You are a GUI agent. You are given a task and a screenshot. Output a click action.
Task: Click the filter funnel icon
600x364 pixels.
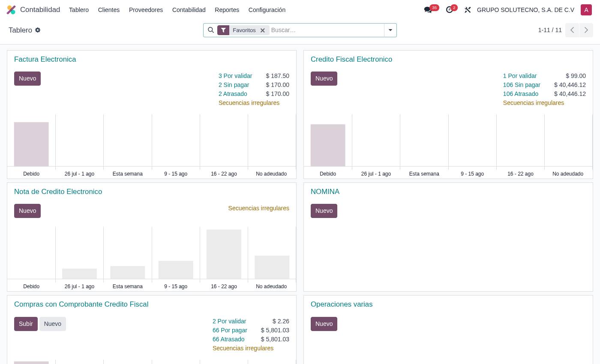[223, 30]
